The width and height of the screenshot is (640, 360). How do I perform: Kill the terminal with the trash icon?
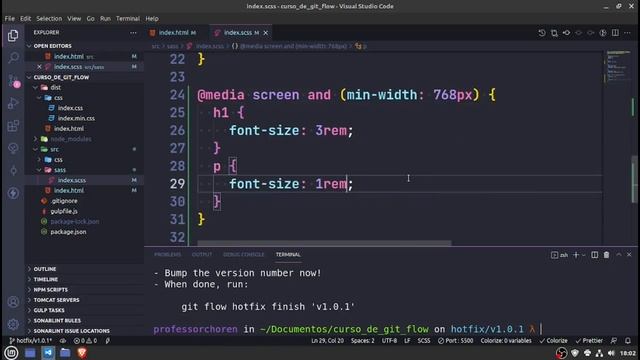[607, 255]
